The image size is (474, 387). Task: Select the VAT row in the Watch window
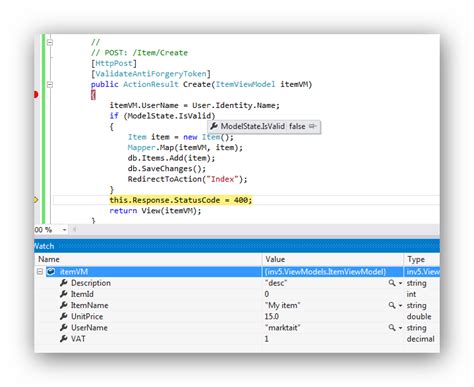tap(237, 339)
